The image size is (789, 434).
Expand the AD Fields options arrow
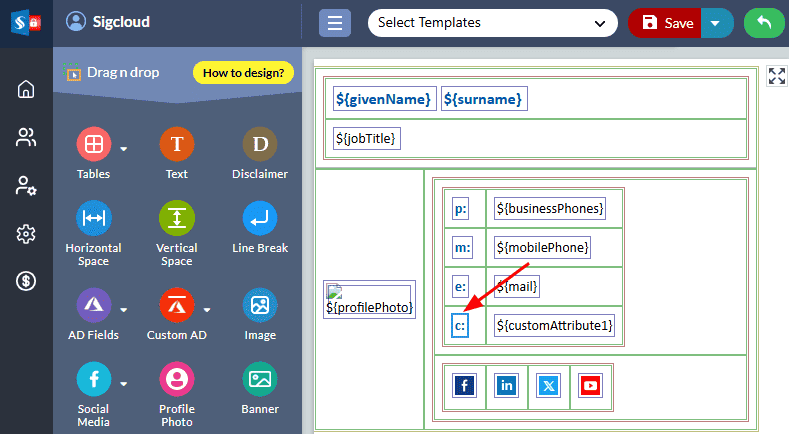point(124,308)
